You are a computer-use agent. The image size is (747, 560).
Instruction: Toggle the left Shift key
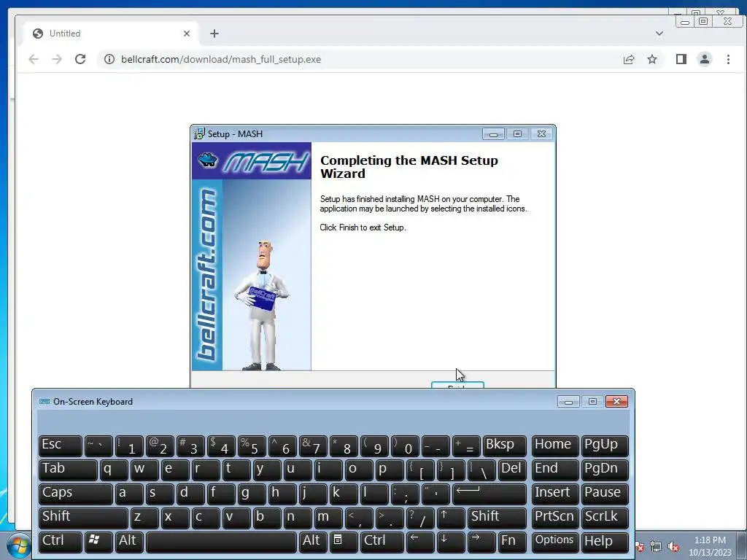click(x=83, y=518)
